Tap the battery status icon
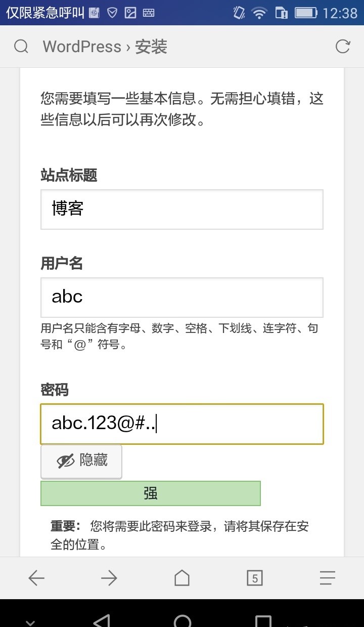 (306, 13)
